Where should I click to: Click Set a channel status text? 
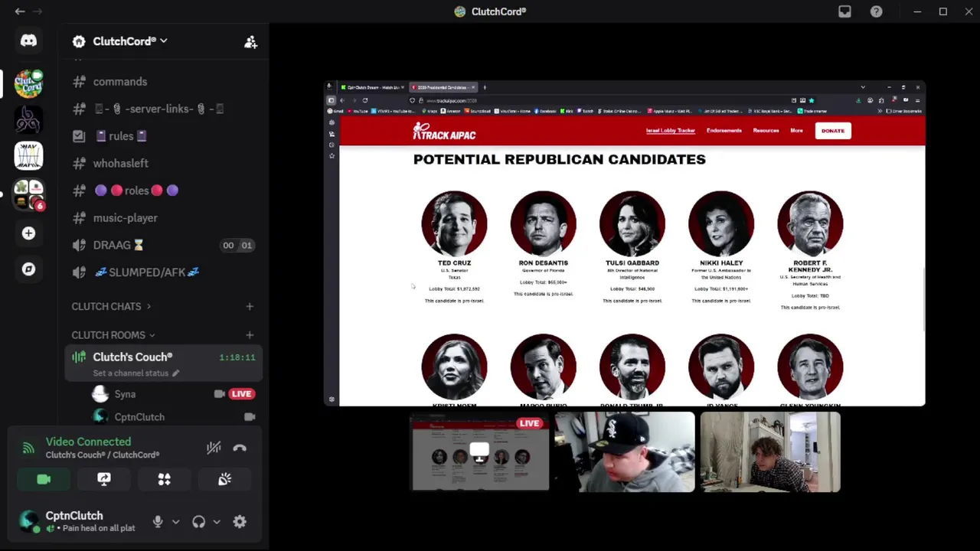click(x=130, y=373)
